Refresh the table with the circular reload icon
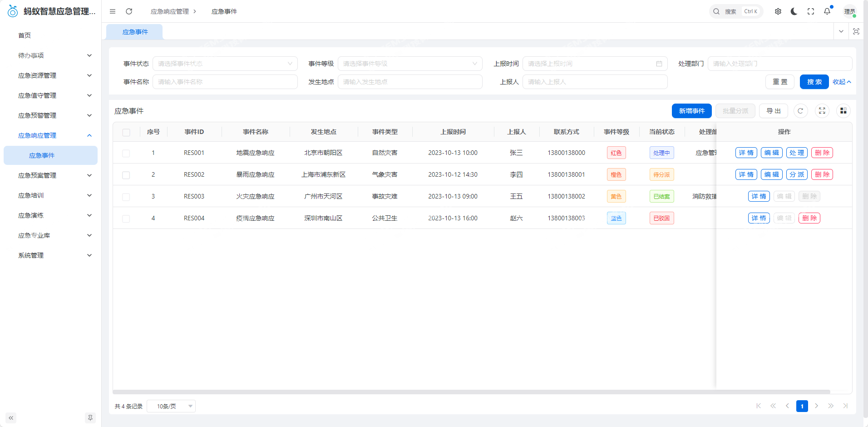Image resolution: width=868 pixels, height=427 pixels. tap(800, 111)
